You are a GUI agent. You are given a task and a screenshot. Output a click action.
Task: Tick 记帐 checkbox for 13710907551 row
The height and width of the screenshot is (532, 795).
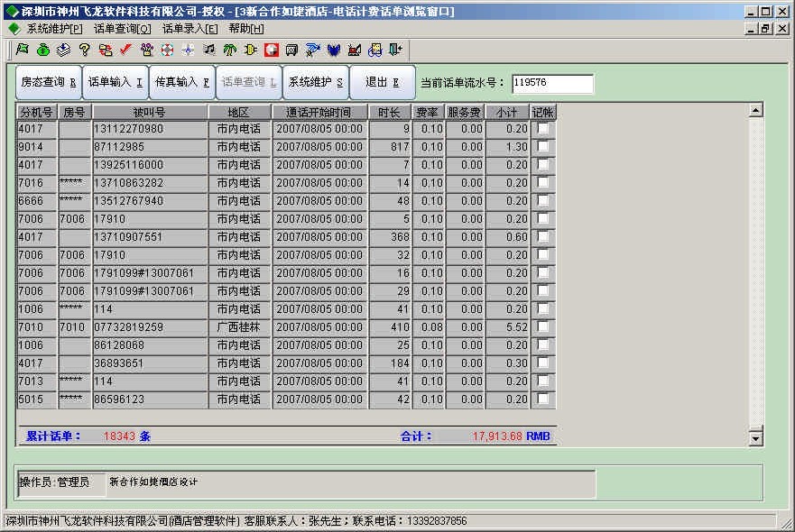(x=543, y=236)
